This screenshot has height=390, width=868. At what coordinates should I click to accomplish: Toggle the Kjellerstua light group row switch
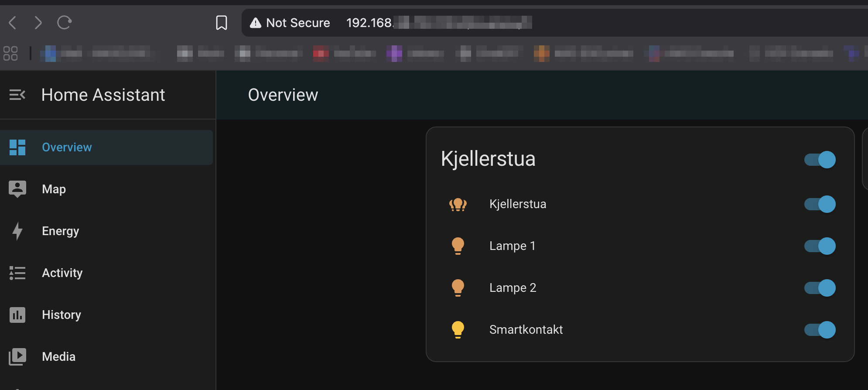click(820, 204)
